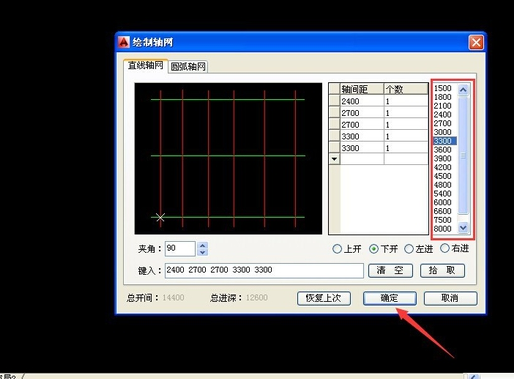Screen dimensions: 514x379
Task: Click the axis grid preview pane
Action: 228,159
